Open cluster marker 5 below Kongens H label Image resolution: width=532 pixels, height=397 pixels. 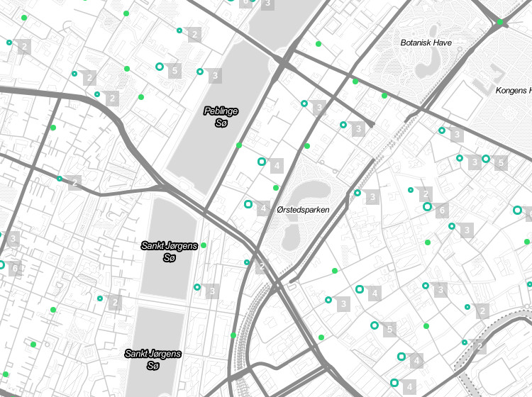(x=486, y=159)
